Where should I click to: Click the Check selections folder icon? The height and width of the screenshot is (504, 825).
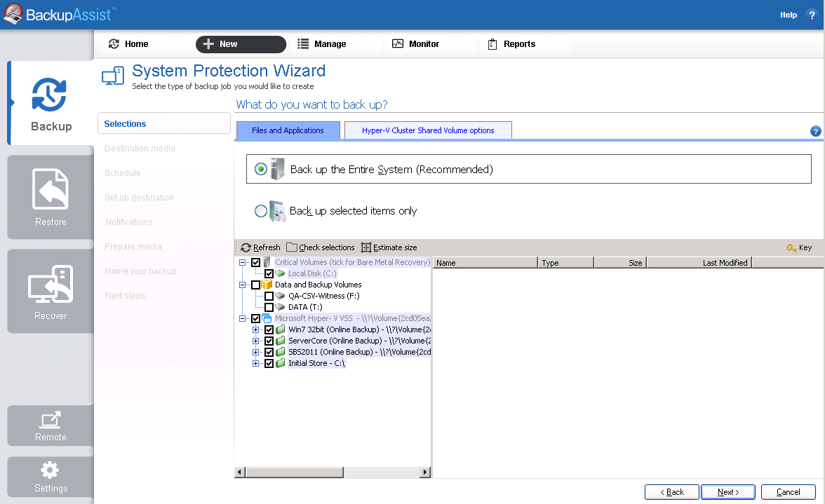click(x=292, y=247)
